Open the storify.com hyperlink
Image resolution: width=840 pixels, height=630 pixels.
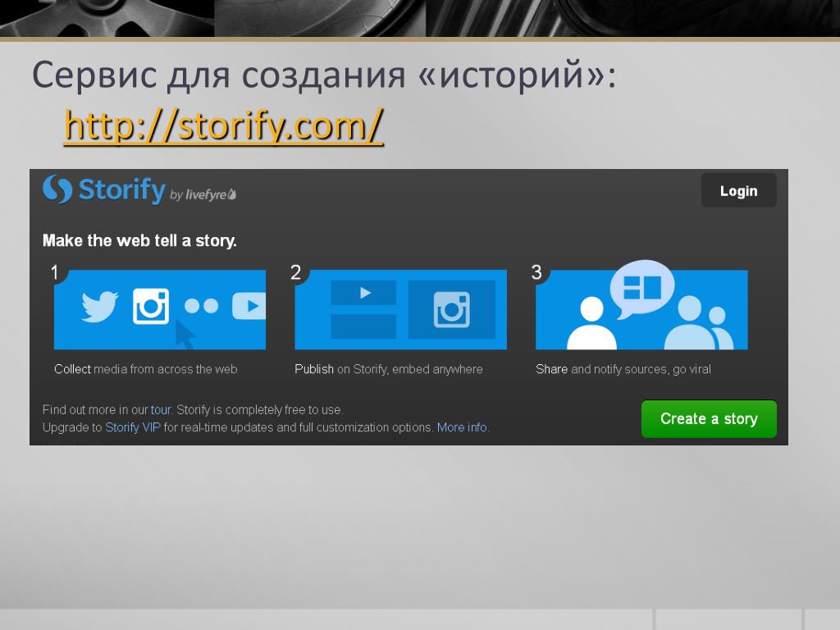(223, 126)
